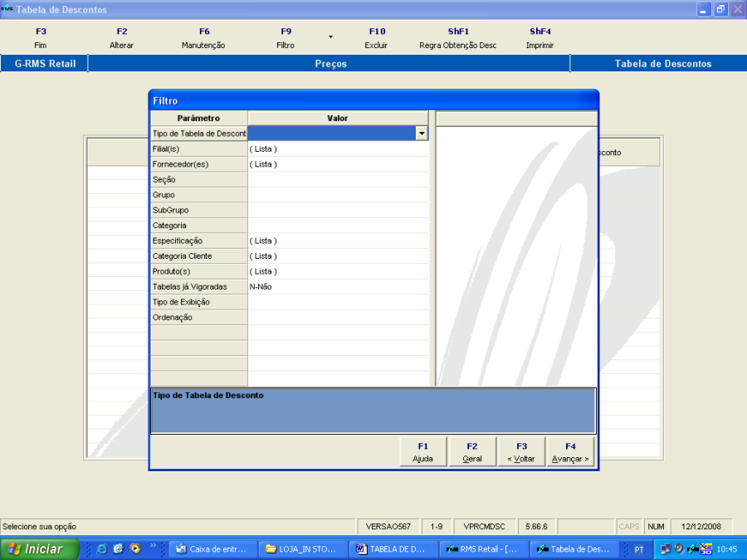Screen dimensions: 747x560
Task: Switch to LOJA_IN STO folder taskbar window
Action: click(303, 549)
